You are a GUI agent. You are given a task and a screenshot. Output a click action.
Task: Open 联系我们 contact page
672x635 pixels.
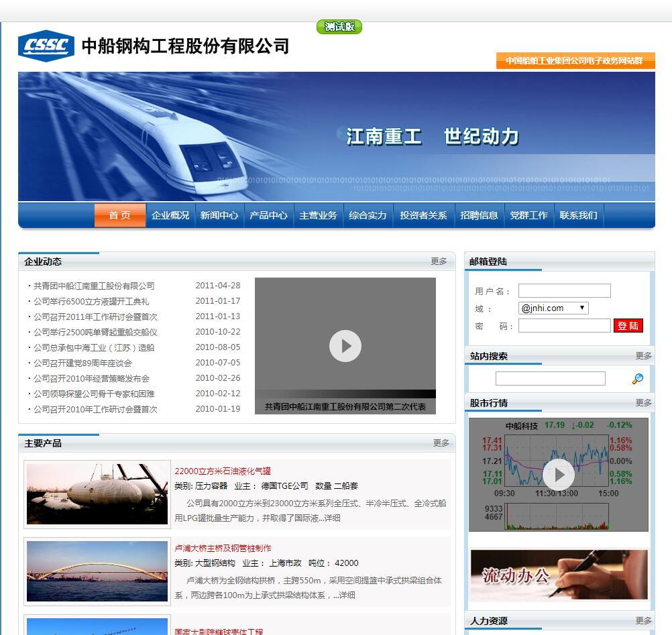[579, 215]
